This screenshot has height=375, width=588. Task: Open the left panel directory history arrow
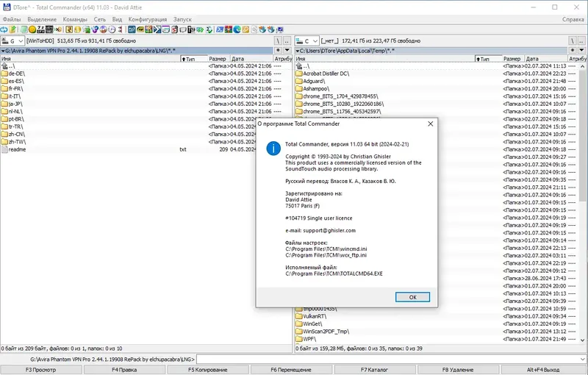coord(287,50)
